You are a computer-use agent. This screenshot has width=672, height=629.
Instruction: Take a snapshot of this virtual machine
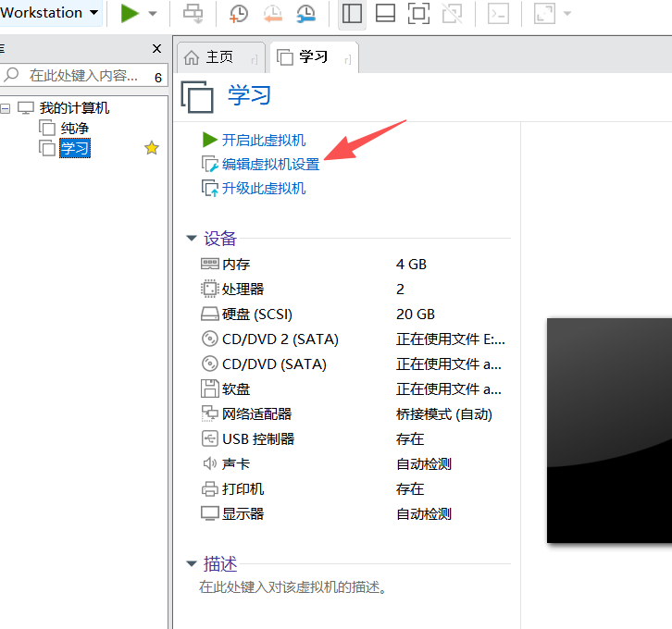(x=238, y=14)
